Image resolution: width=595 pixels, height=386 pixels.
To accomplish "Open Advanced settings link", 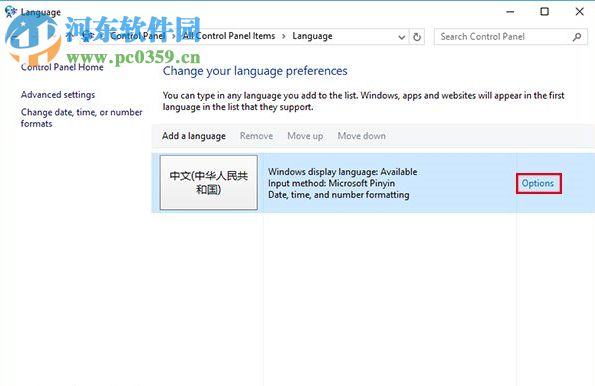I will pyautogui.click(x=58, y=95).
